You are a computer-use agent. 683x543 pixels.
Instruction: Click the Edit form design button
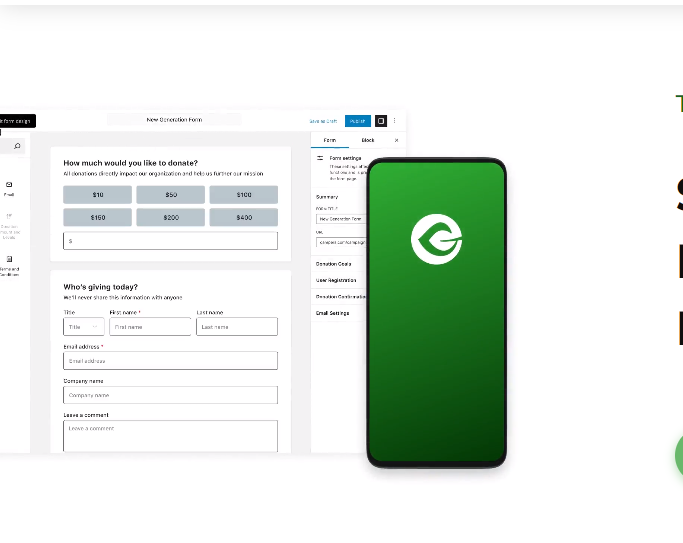coord(17,121)
